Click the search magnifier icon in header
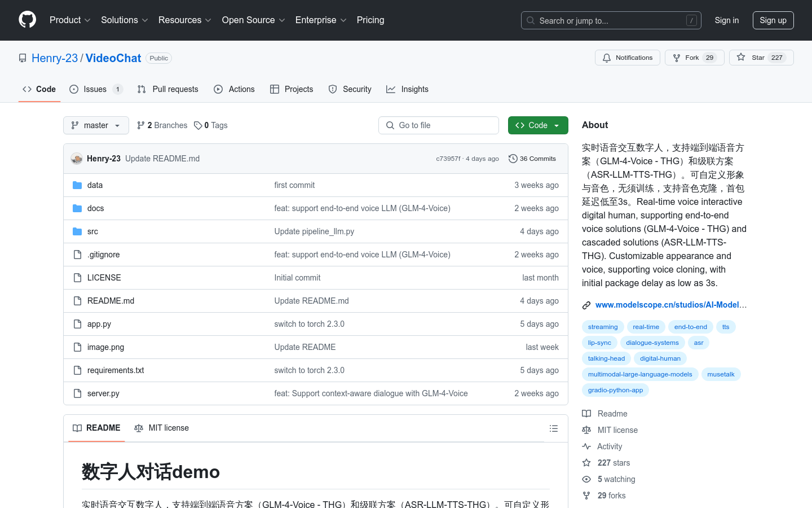812x508 pixels. point(531,20)
